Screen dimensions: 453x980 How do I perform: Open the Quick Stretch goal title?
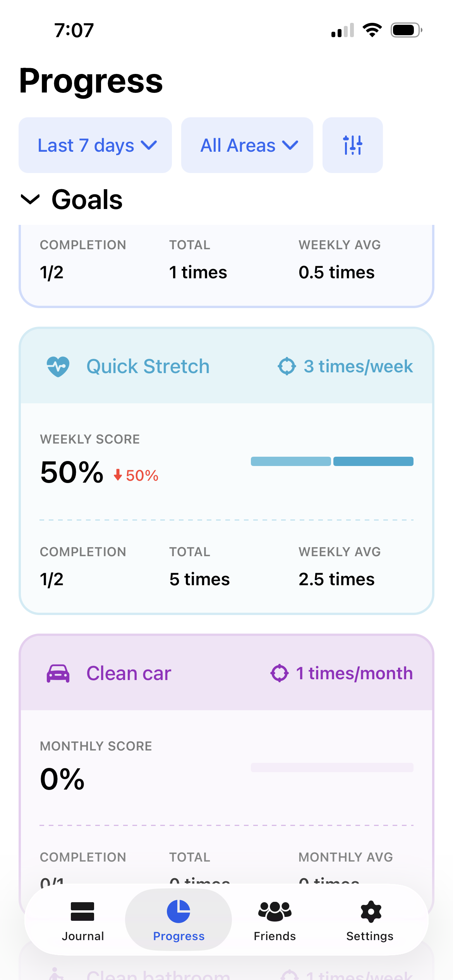[x=148, y=366]
